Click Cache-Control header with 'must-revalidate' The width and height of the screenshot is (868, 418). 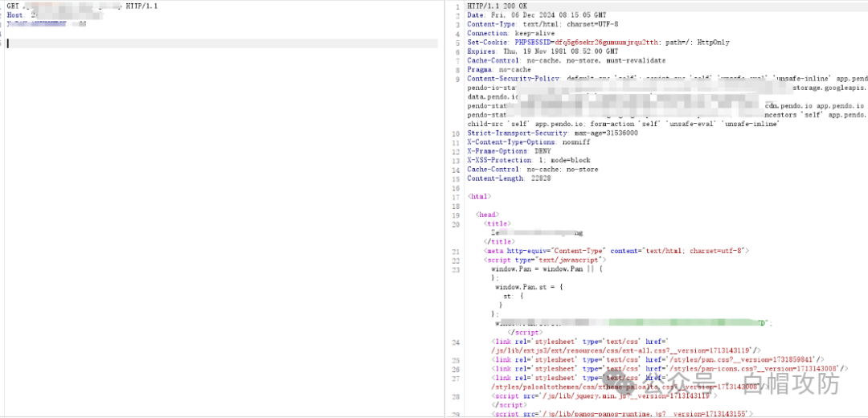pyautogui.click(x=567, y=60)
